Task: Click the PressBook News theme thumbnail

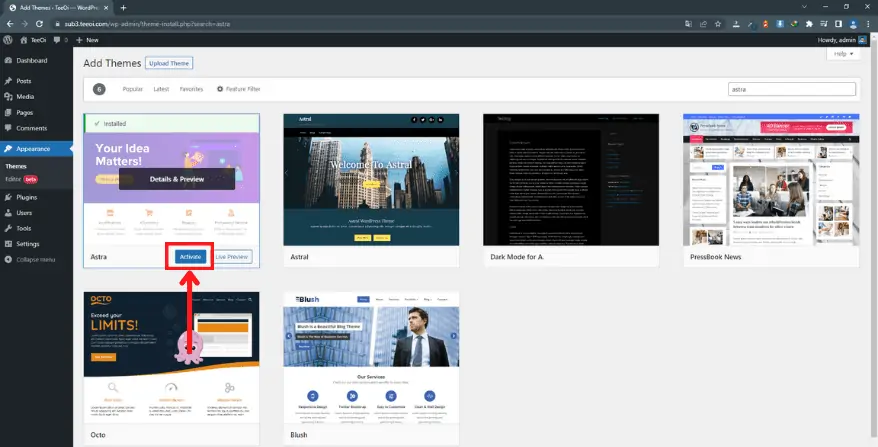Action: tap(771, 180)
